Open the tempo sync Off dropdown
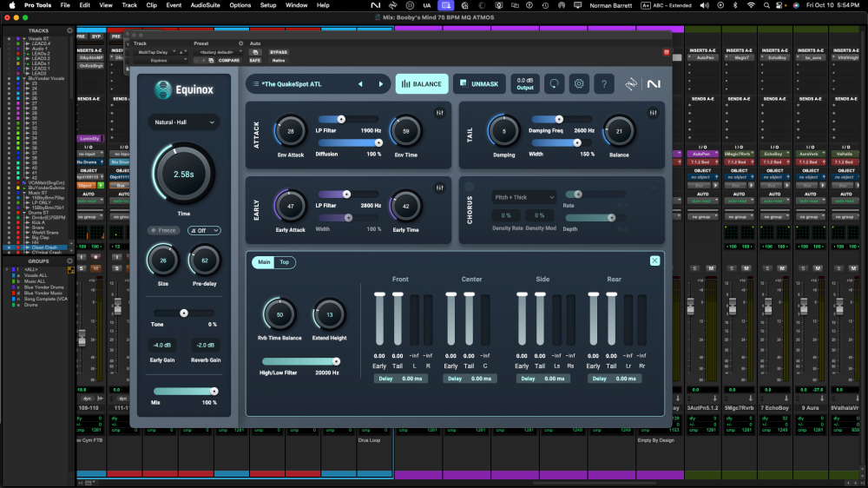 204,230
